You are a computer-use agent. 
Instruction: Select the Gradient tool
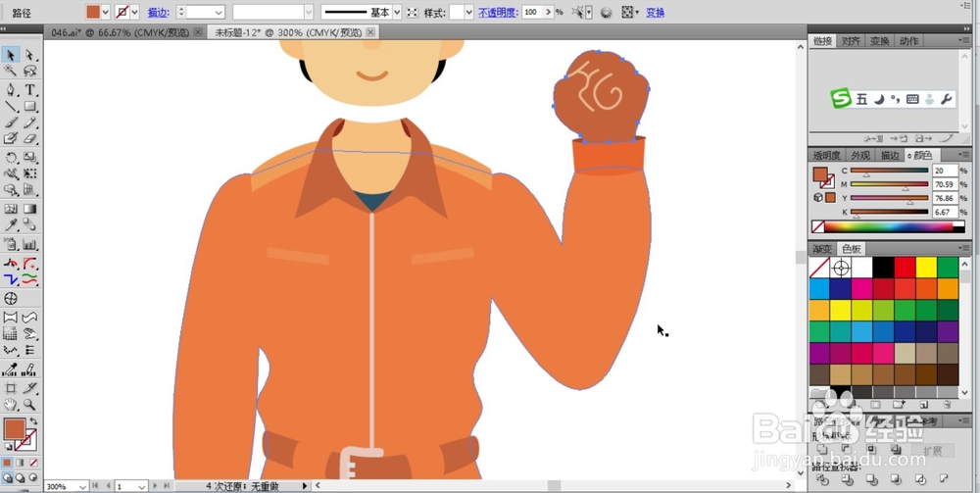[x=30, y=210]
